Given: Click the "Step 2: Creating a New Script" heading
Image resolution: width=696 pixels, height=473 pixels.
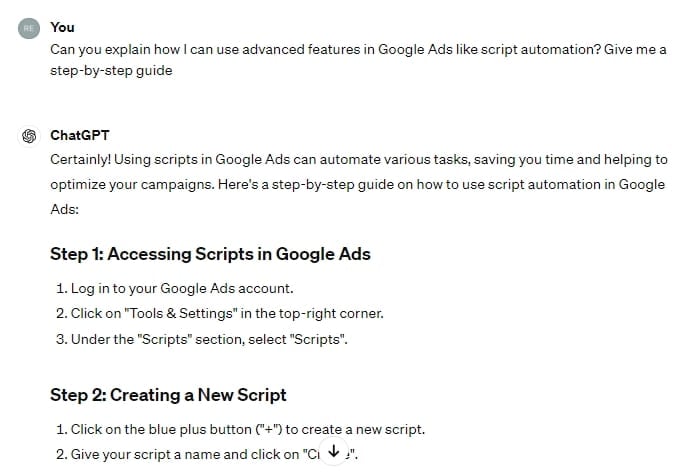Looking at the screenshot, I should click(168, 395).
